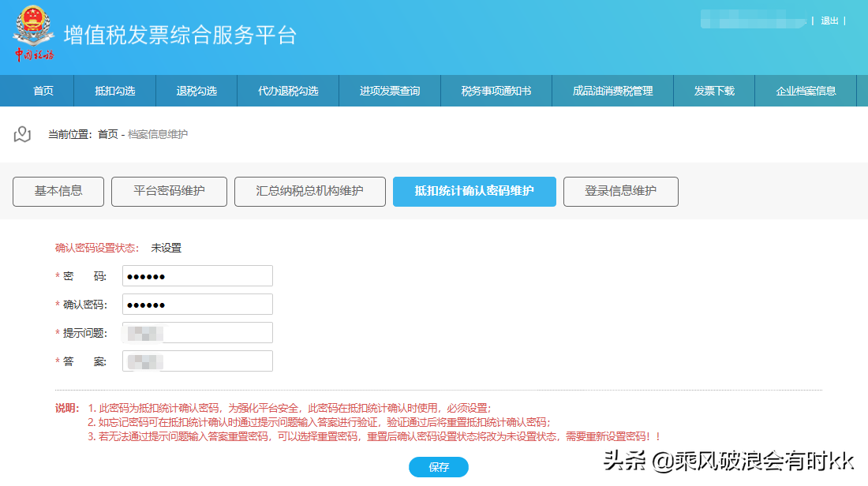
Task: Select the 退税勾选 menu
Action: click(196, 90)
